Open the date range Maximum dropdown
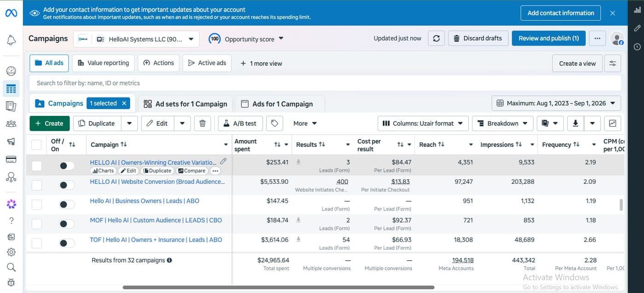644x293 pixels. coord(556,103)
